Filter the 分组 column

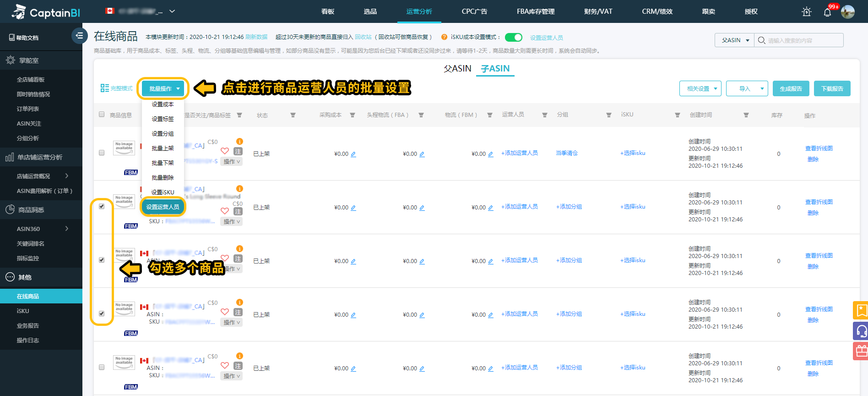pyautogui.click(x=609, y=115)
